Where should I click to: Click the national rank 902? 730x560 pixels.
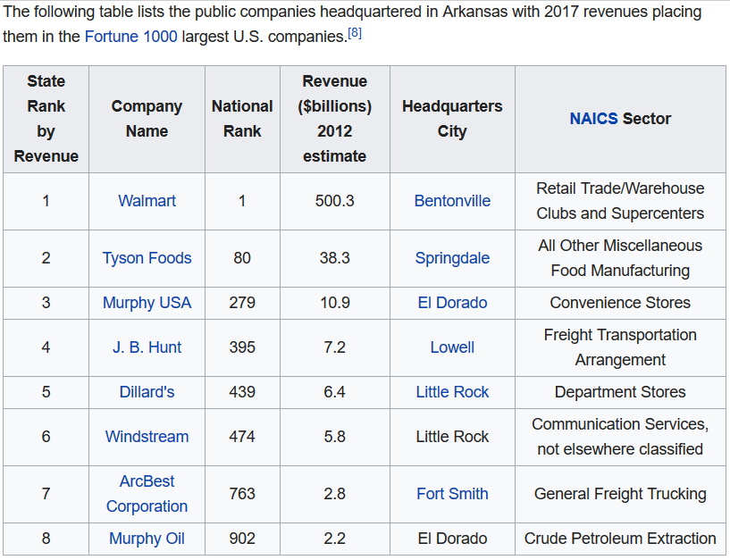[x=242, y=539]
